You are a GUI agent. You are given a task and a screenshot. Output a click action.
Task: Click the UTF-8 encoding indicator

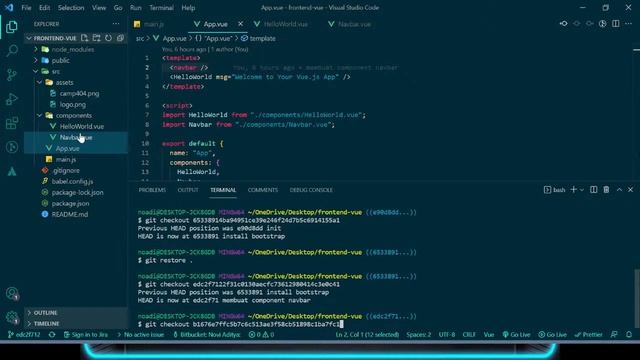click(x=447, y=335)
